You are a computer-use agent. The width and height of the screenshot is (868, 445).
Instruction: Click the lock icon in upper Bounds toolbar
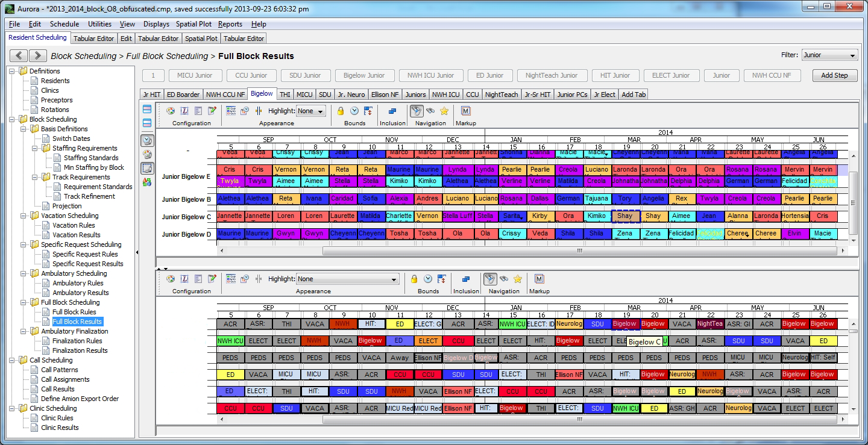click(x=341, y=111)
